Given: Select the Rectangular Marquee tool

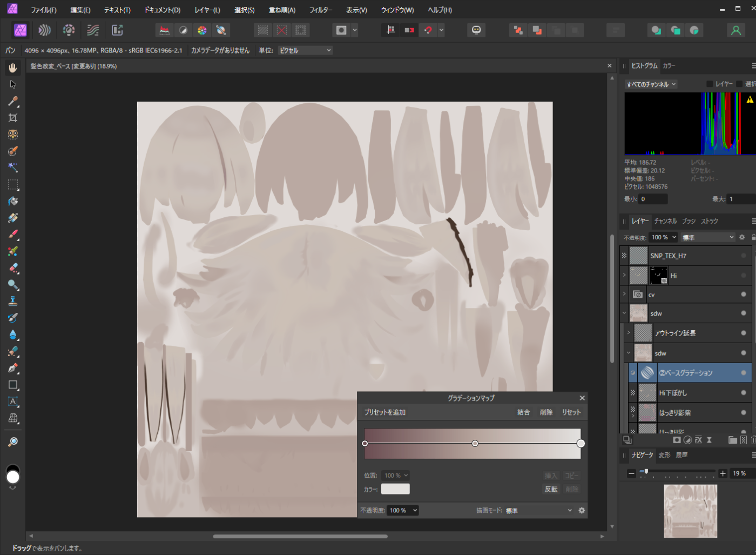Looking at the screenshot, I should 13,185.
